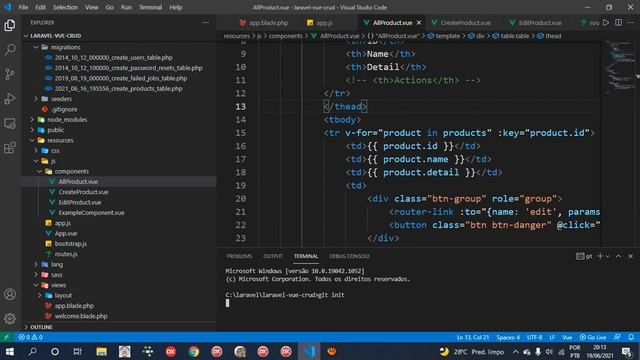The width and height of the screenshot is (640, 360).
Task: Switch to DEBUG CONSOLE panel tab
Action: [x=349, y=256]
